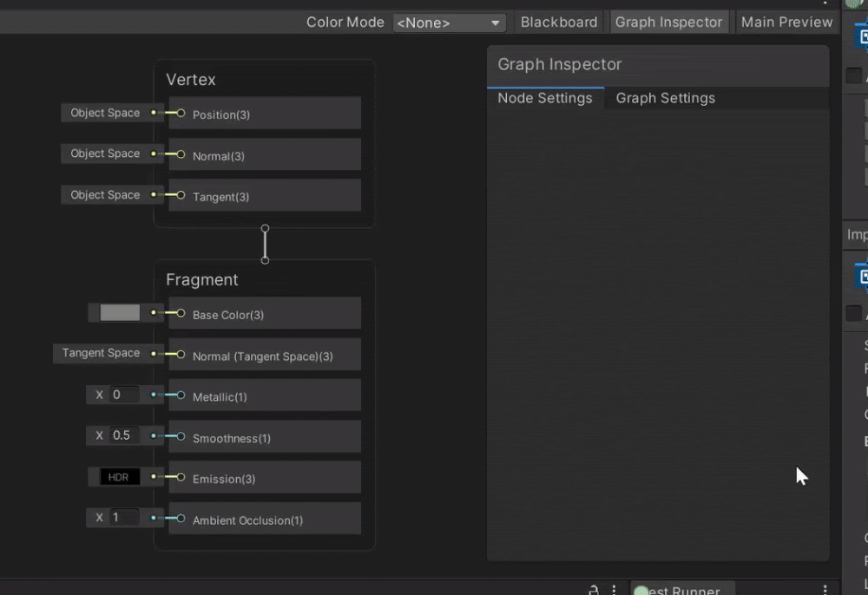The image size is (868, 595).
Task: Open the Base Color gray swatch
Action: click(120, 312)
